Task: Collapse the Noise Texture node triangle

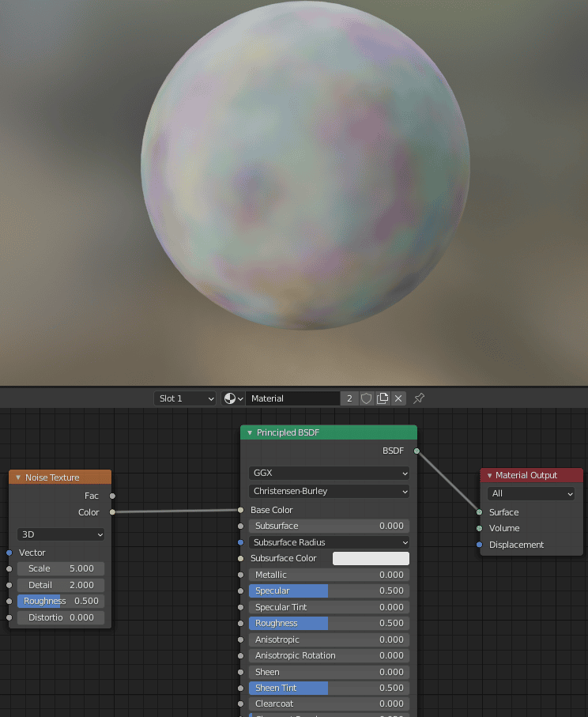Action: coord(18,477)
